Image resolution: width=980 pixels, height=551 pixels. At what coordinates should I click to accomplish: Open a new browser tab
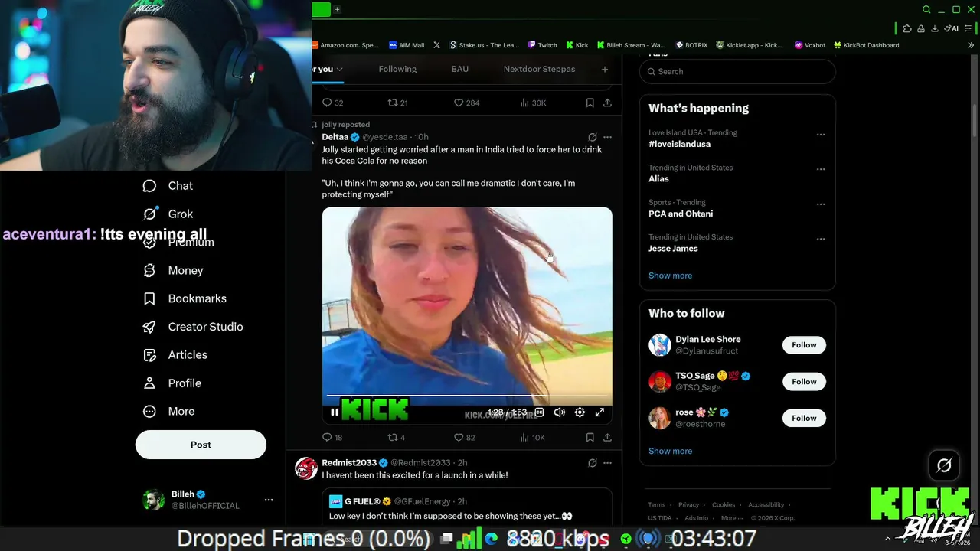[337, 9]
